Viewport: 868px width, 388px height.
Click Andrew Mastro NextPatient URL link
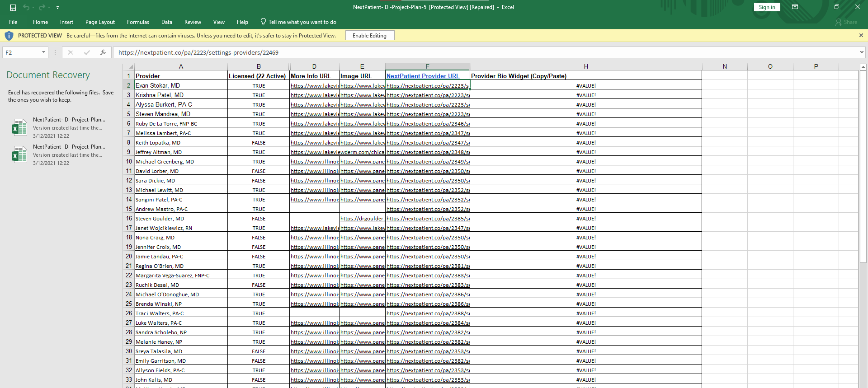click(x=428, y=209)
